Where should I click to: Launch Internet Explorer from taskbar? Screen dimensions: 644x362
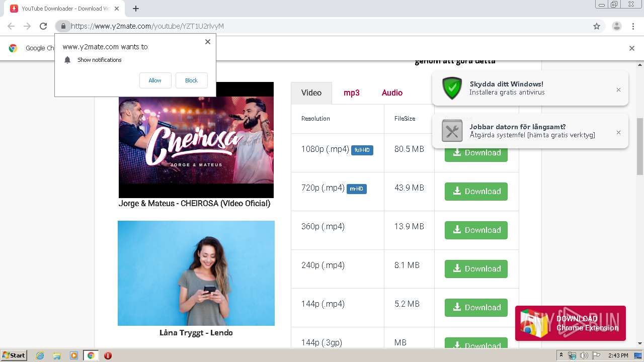[40, 355]
